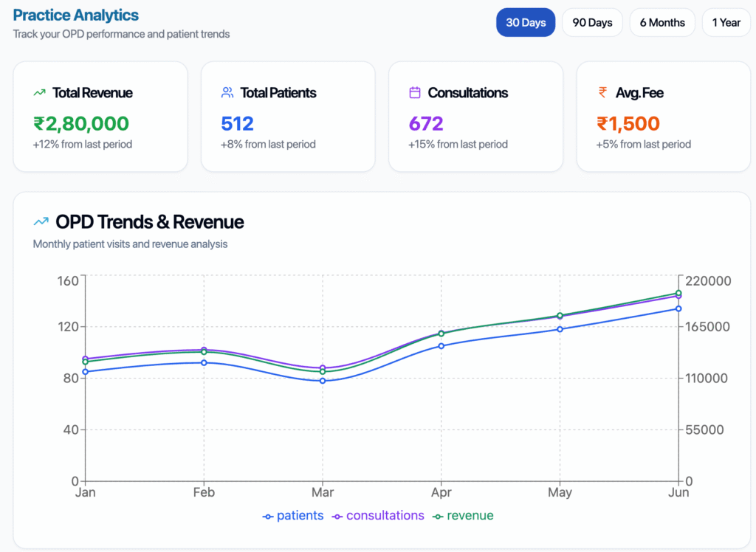
Task: Click the Jun label on the x-axis
Action: click(x=678, y=492)
